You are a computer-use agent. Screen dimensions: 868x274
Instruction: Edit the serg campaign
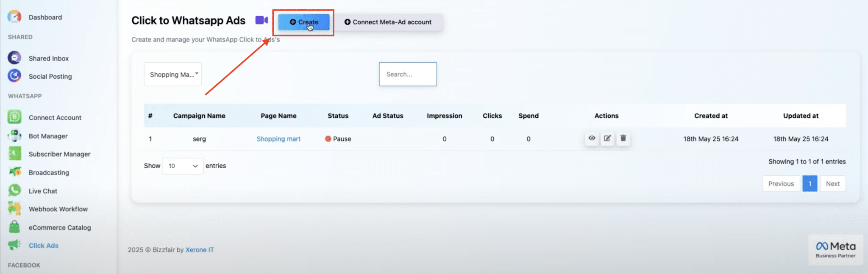pos(607,138)
